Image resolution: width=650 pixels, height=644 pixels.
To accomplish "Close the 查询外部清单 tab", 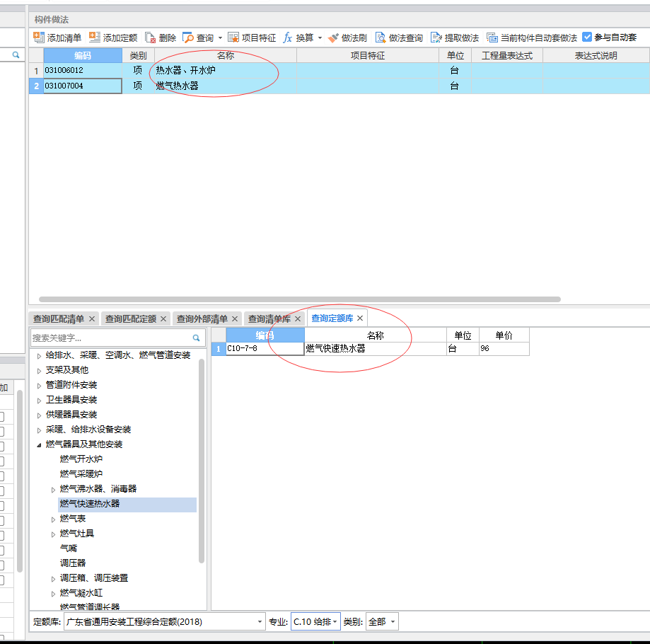I will [x=235, y=319].
